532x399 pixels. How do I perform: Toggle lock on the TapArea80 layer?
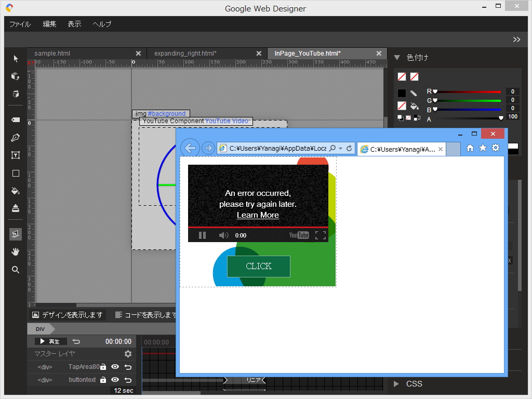point(103,367)
